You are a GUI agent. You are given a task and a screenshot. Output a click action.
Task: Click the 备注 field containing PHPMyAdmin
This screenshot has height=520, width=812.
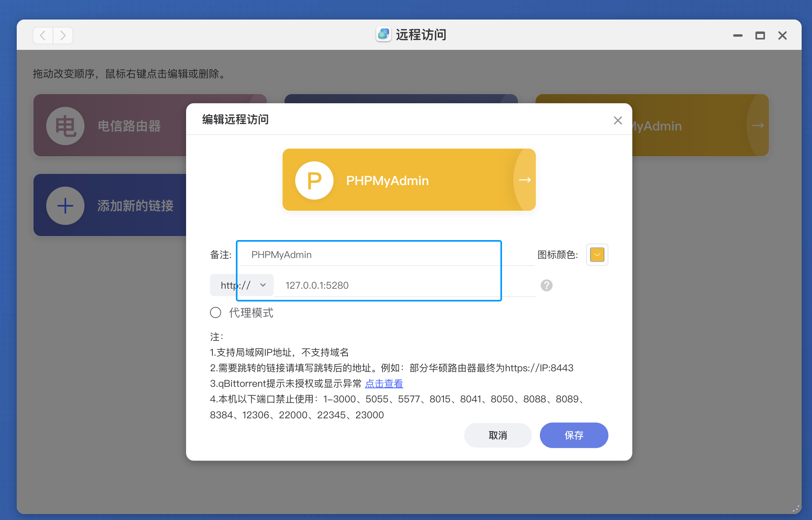tap(386, 255)
